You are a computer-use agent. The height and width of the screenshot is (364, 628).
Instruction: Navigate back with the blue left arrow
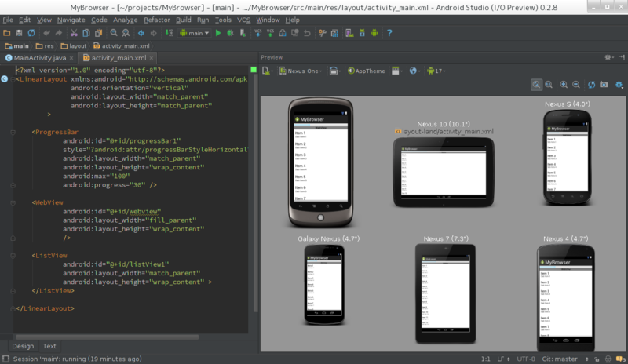click(x=141, y=33)
